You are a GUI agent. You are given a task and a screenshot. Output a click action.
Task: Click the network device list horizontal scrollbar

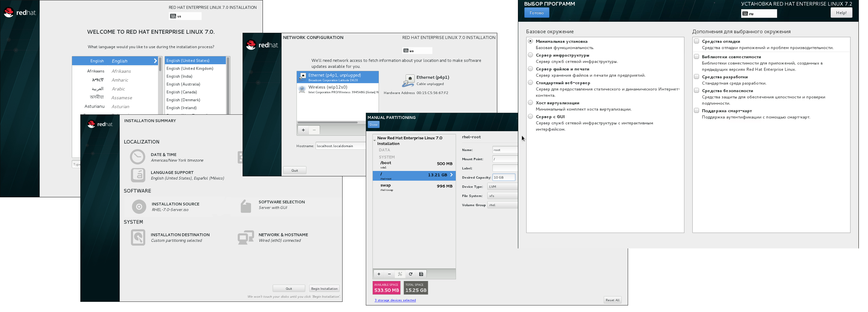pos(327,123)
